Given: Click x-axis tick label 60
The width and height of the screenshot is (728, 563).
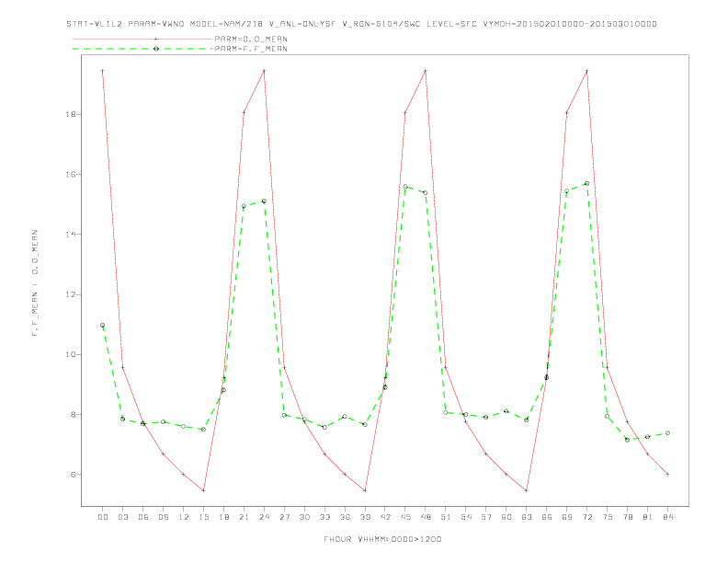Looking at the screenshot, I should click(x=506, y=517).
